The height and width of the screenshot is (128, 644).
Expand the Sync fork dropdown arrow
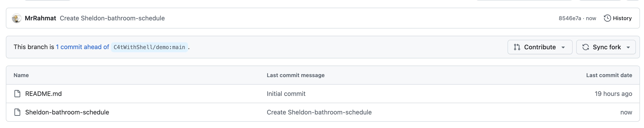point(628,47)
